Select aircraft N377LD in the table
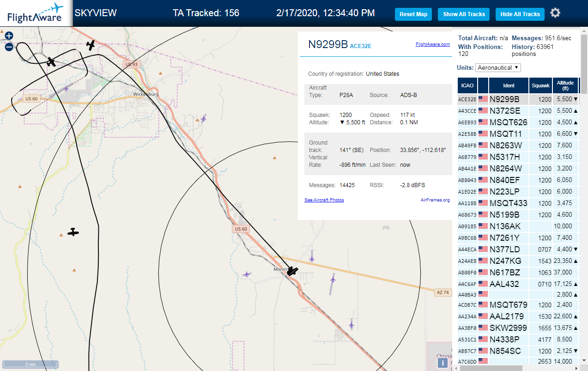 tap(518, 249)
